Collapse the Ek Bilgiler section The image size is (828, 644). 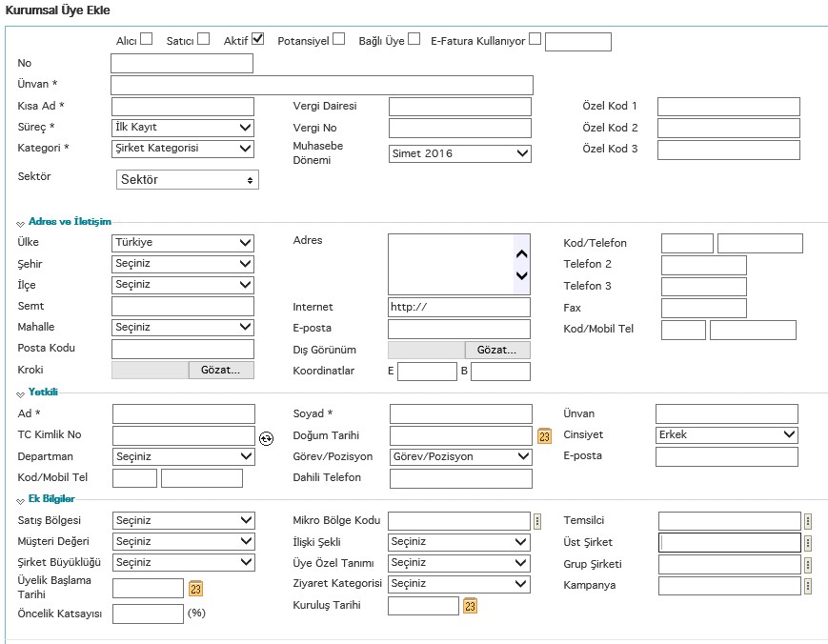pos(21,500)
